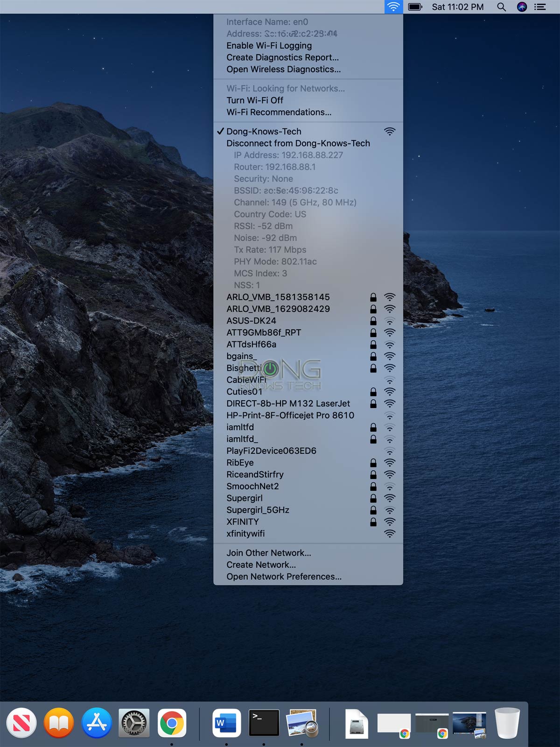The width and height of the screenshot is (560, 747).
Task: Select Enable Wi-Fi Logging
Action: [x=308, y=46]
